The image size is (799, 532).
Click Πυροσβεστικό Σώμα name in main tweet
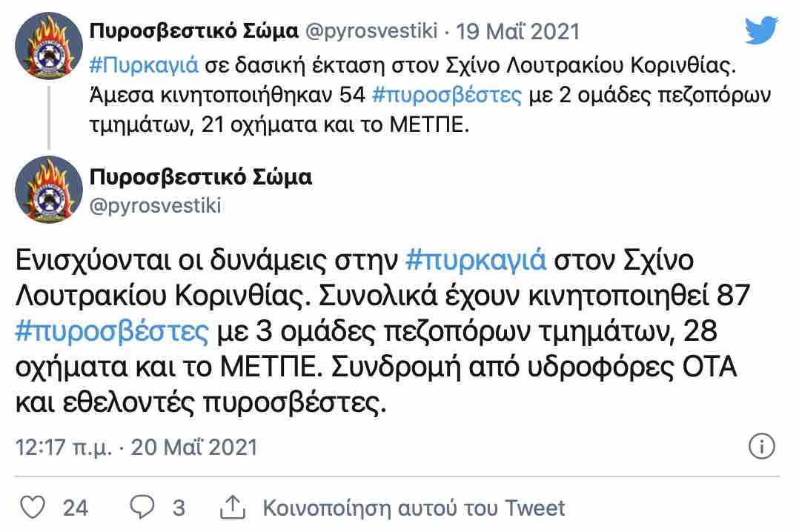click(x=200, y=177)
